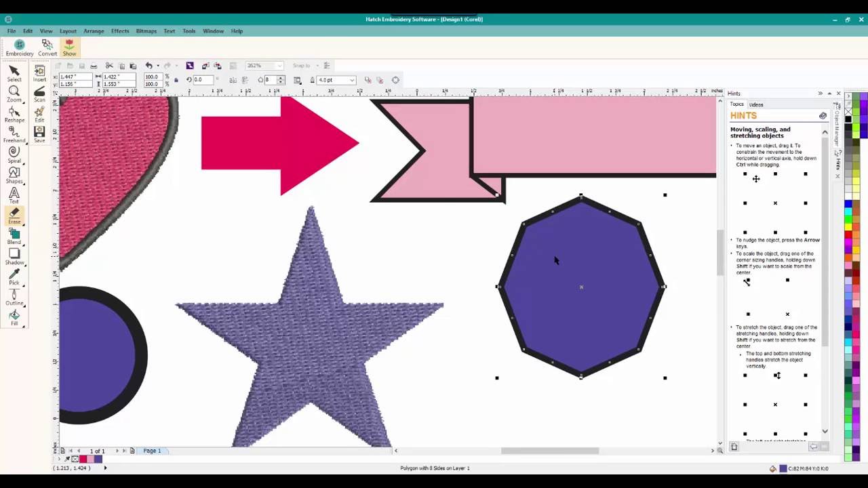Select the Reshape tool
The height and width of the screenshot is (488, 868).
coord(14,115)
